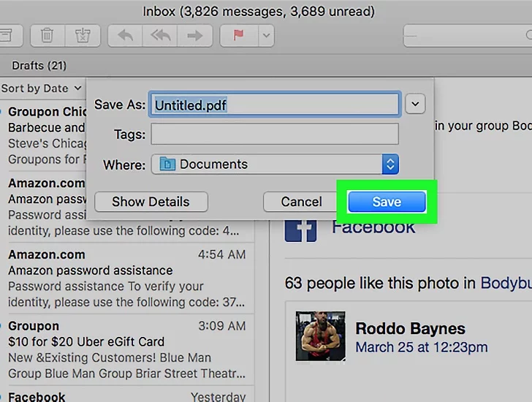Click the trash Delete toolbar icon
The image size is (532, 402).
click(47, 35)
